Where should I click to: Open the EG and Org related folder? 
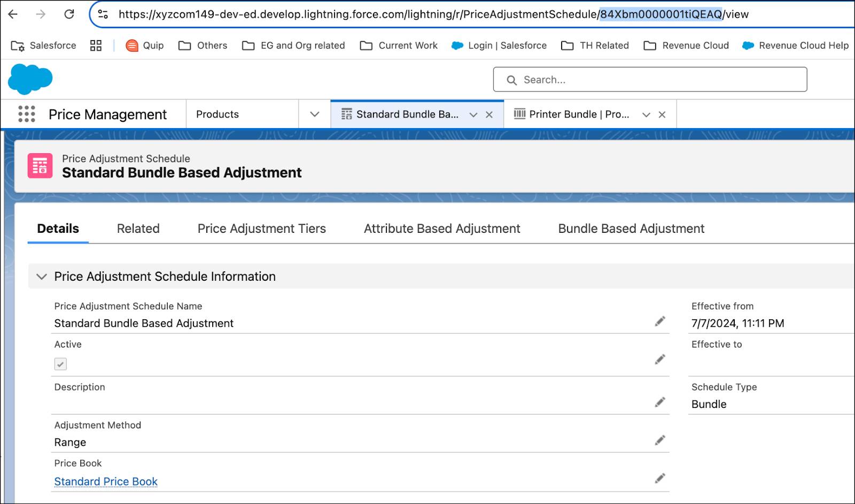tap(293, 45)
